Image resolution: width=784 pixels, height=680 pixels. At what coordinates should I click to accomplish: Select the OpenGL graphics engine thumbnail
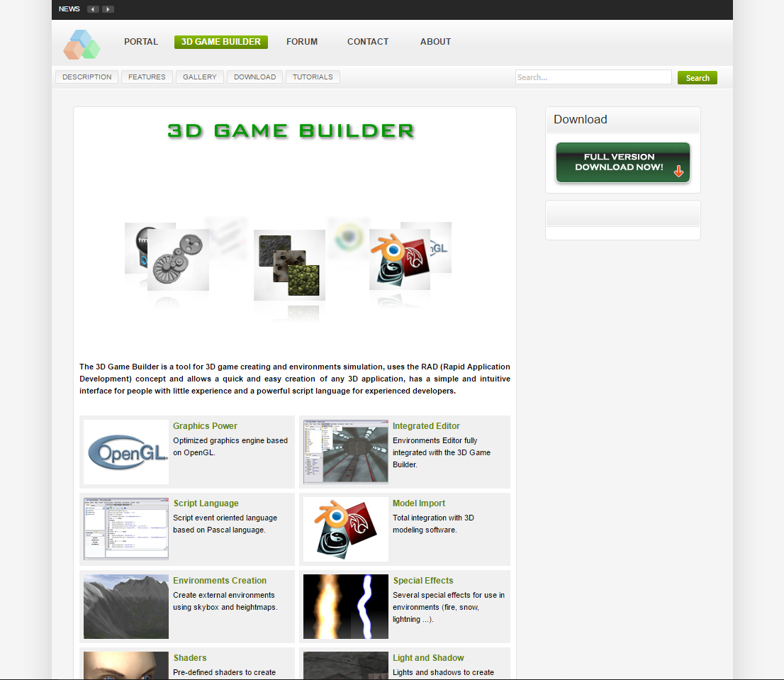[x=125, y=452]
